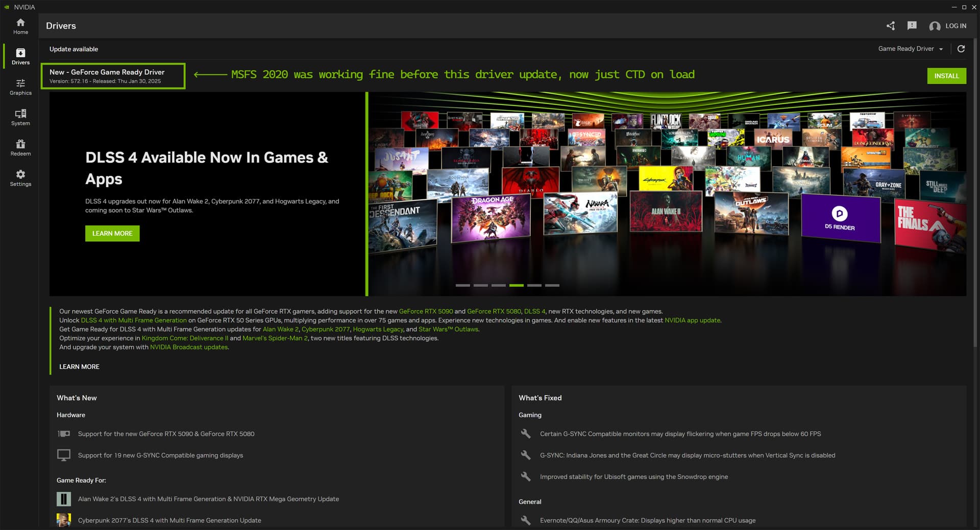This screenshot has height=530, width=980.
Task: Open the Redeem gift section
Action: point(20,147)
